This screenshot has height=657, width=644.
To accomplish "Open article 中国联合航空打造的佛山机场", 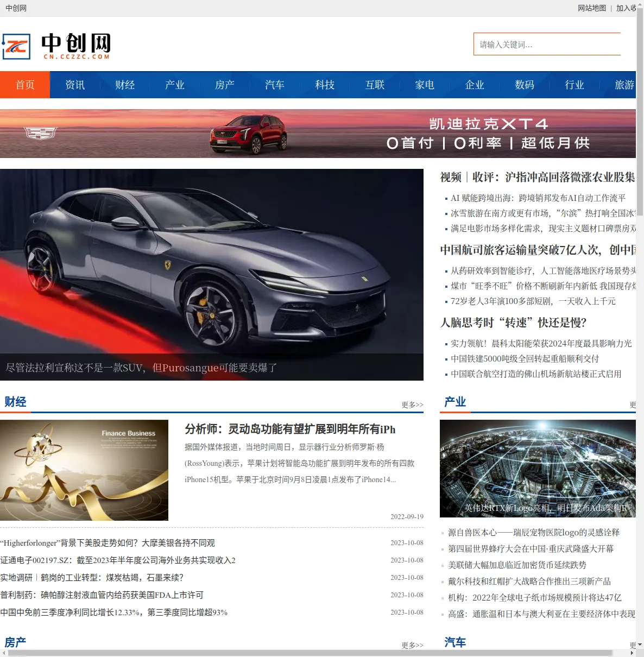I will tap(536, 374).
